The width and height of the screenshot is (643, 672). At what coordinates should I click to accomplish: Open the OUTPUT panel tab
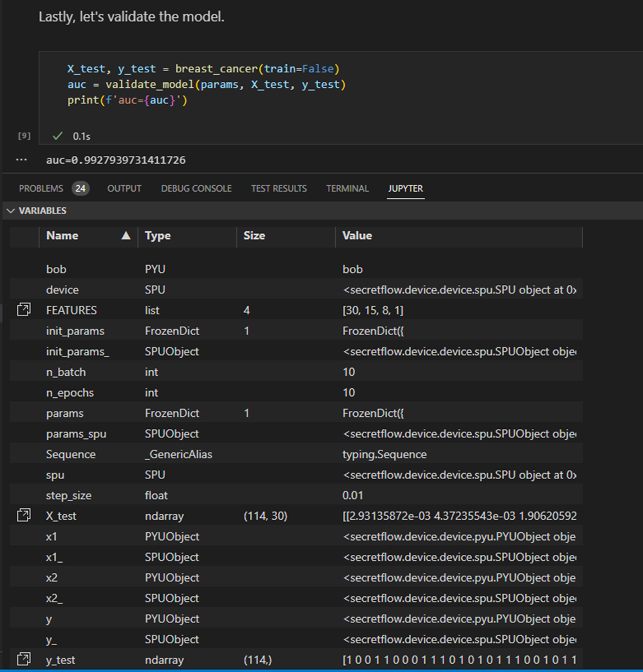124,188
